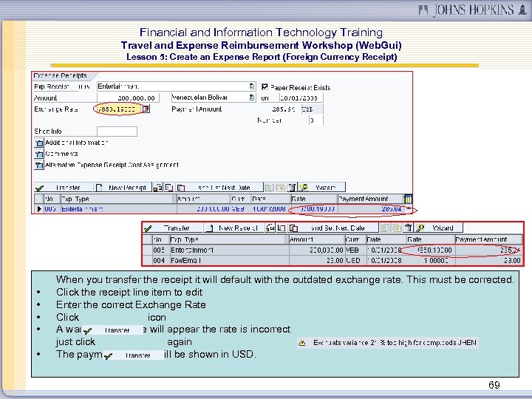Click Date column header in lower table
The height and width of the screenshot is (399, 532).
pyautogui.click(x=386, y=239)
